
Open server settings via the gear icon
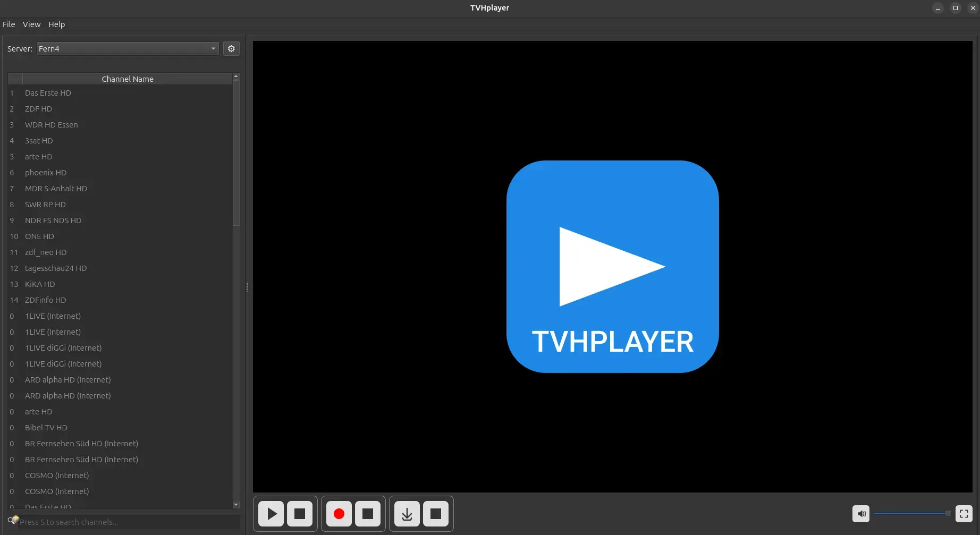click(231, 49)
